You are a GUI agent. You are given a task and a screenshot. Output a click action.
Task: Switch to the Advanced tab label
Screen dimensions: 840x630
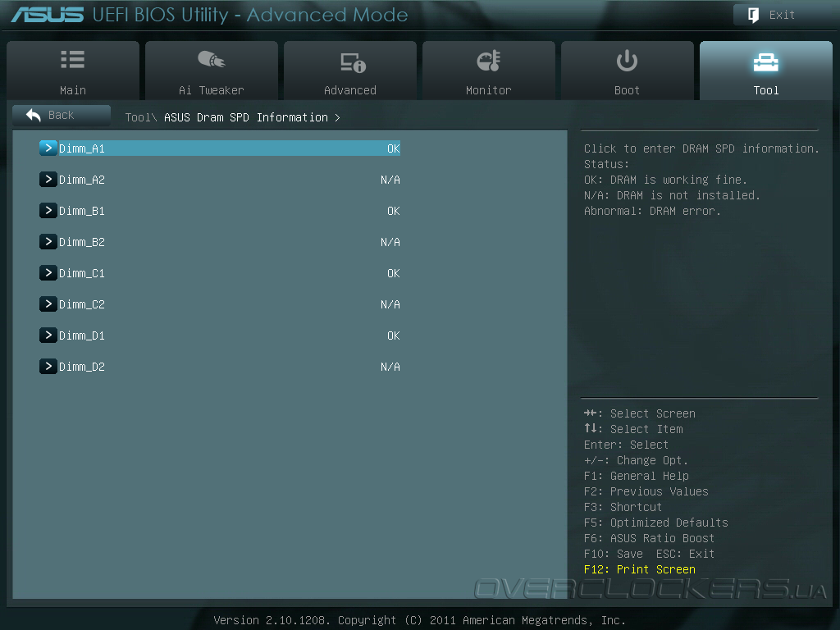point(350,90)
